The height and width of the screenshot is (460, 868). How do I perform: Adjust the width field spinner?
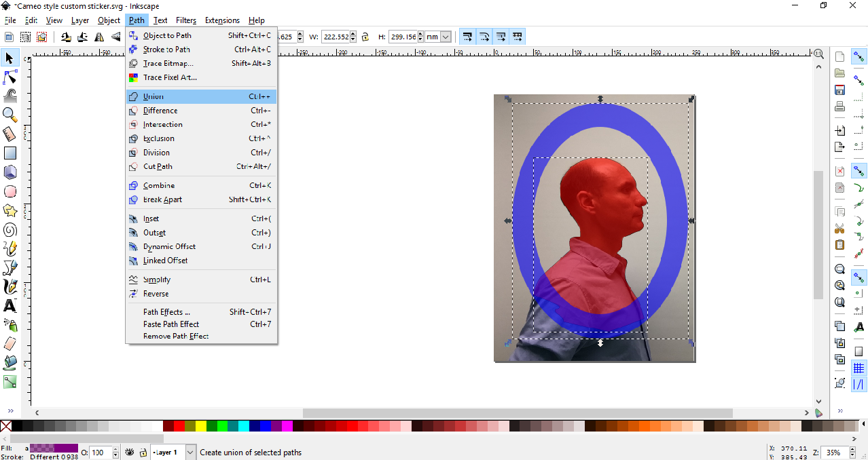(x=354, y=37)
